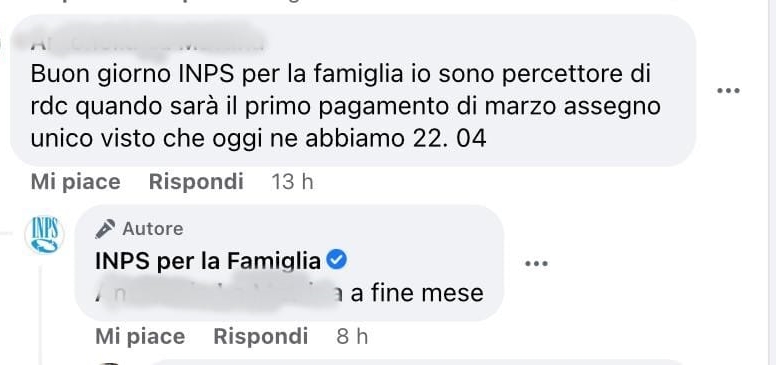Reply to the rdc payment comment
The width and height of the screenshot is (776, 365).
click(x=196, y=182)
